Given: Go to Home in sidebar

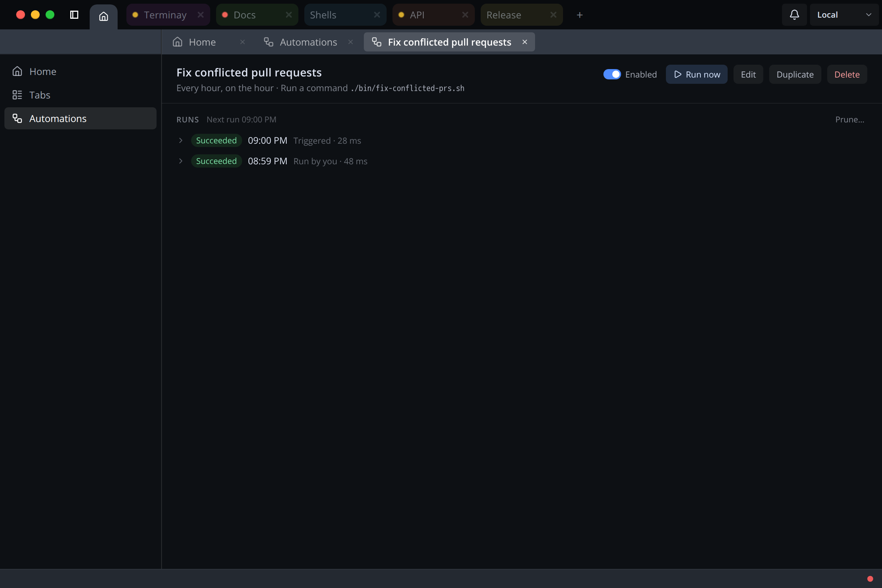Looking at the screenshot, I should click(x=80, y=71).
